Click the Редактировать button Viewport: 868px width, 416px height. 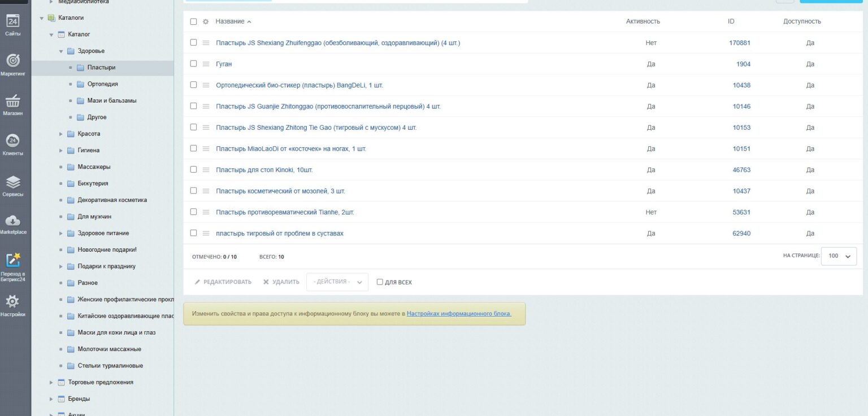point(223,282)
